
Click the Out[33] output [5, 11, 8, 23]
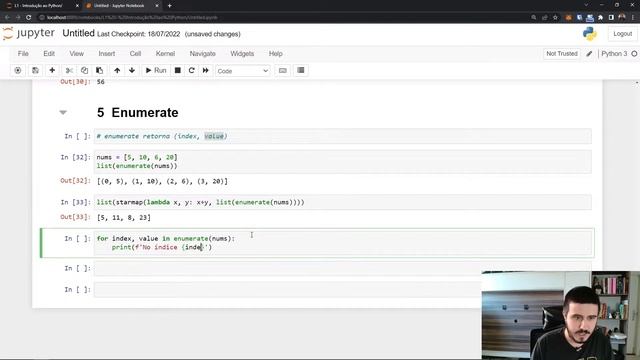124,218
